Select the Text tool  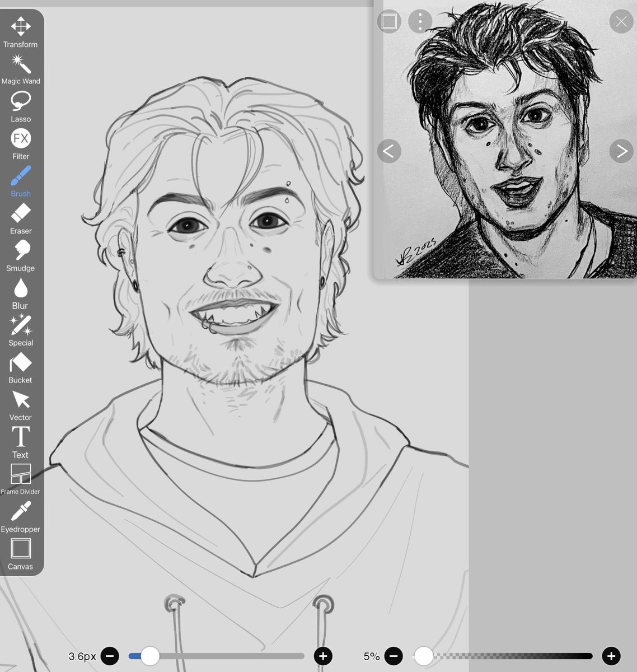21,442
